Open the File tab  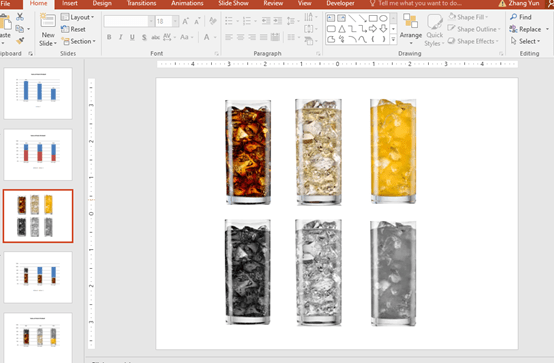[5, 4]
